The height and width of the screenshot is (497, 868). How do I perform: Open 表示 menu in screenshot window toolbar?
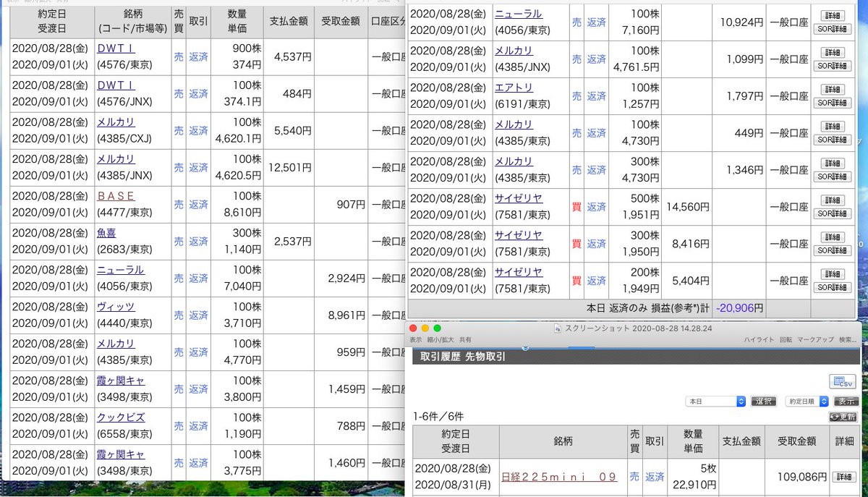pyautogui.click(x=415, y=339)
